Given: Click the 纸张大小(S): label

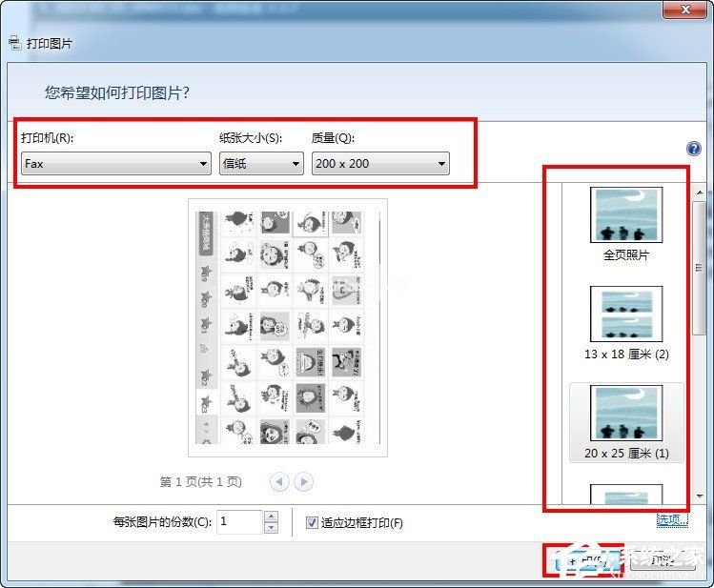Looking at the screenshot, I should coord(251,137).
